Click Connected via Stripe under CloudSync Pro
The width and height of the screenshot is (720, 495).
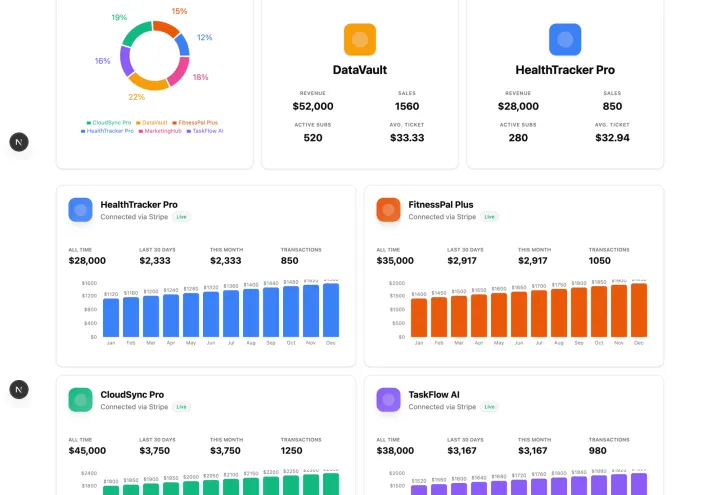pyautogui.click(x=134, y=407)
